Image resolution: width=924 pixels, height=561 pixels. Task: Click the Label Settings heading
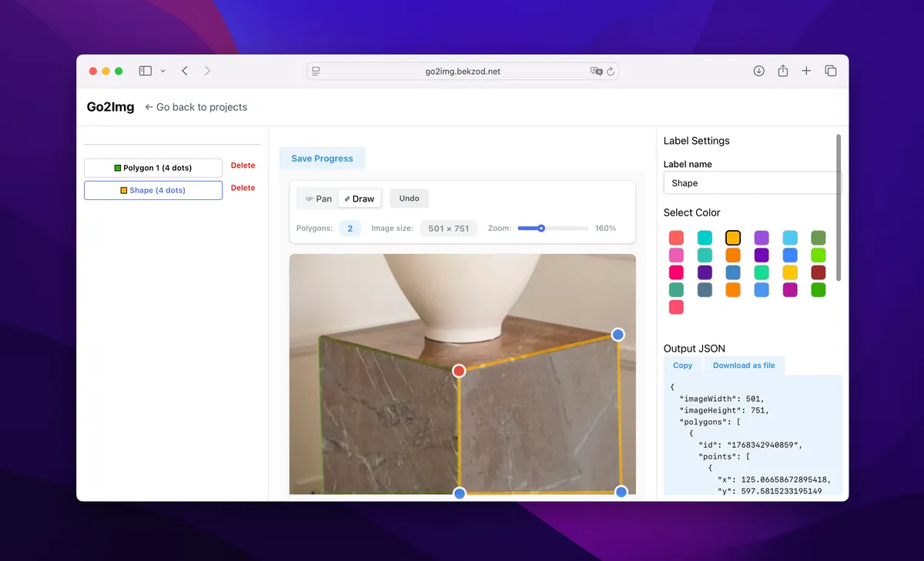click(x=697, y=141)
